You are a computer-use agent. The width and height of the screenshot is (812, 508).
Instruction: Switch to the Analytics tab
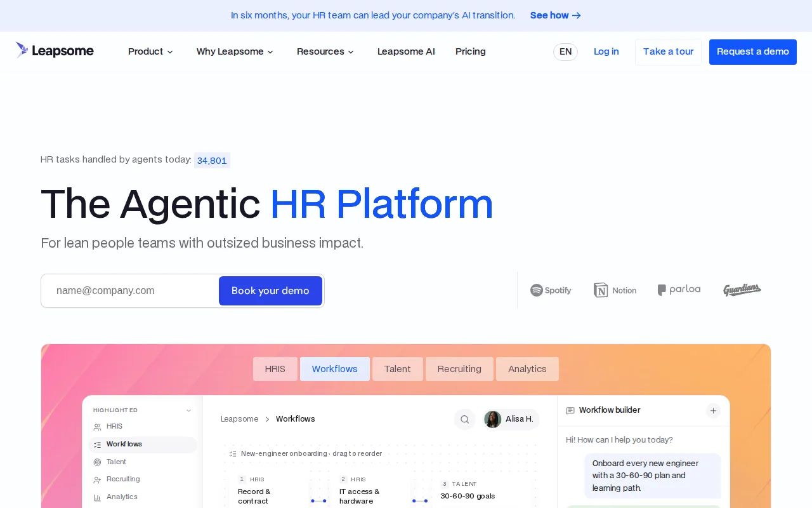click(x=527, y=369)
